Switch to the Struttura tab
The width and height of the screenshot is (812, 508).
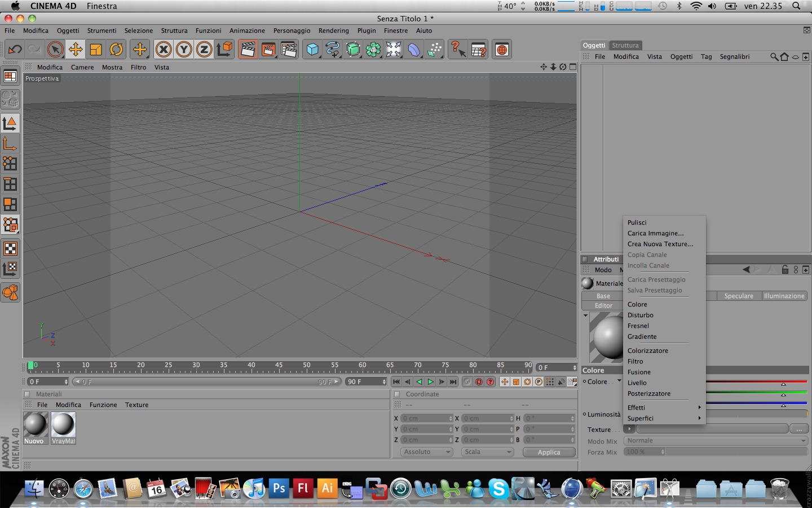pyautogui.click(x=625, y=45)
